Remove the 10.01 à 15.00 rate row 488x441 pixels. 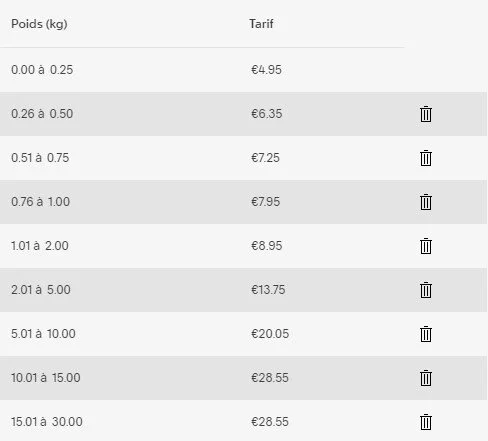(426, 378)
